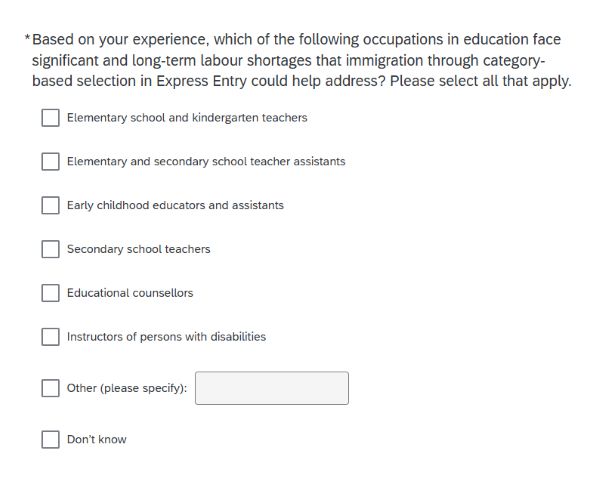600x488 pixels.
Task: Click the 'Early childhood educators and assistants' label
Action: click(x=175, y=205)
